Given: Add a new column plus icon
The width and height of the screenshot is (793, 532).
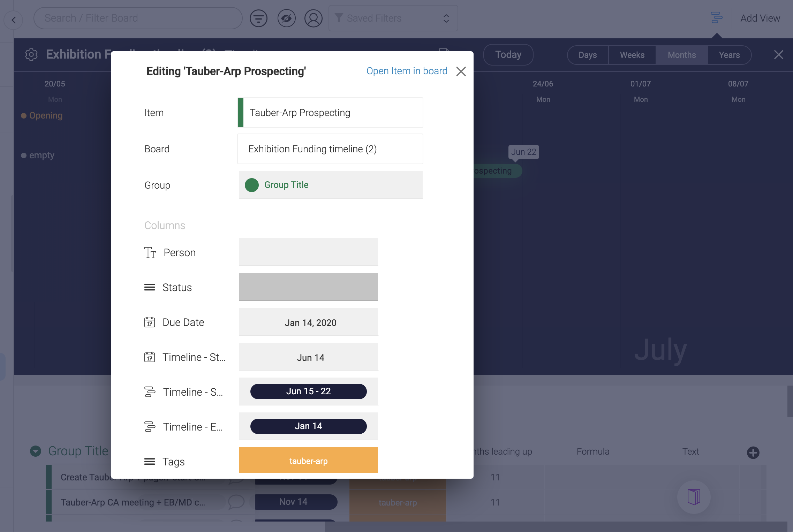Looking at the screenshot, I should tap(753, 453).
